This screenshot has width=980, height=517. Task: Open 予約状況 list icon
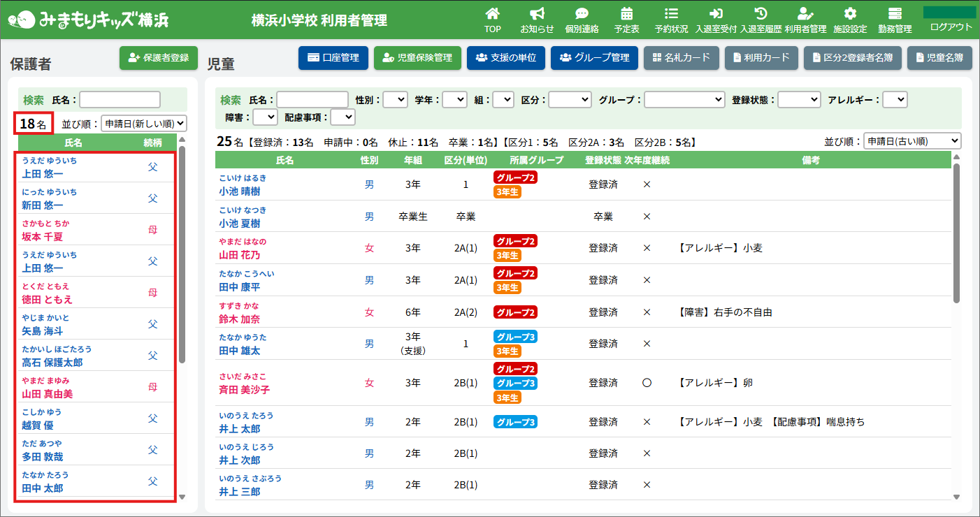pyautogui.click(x=671, y=14)
